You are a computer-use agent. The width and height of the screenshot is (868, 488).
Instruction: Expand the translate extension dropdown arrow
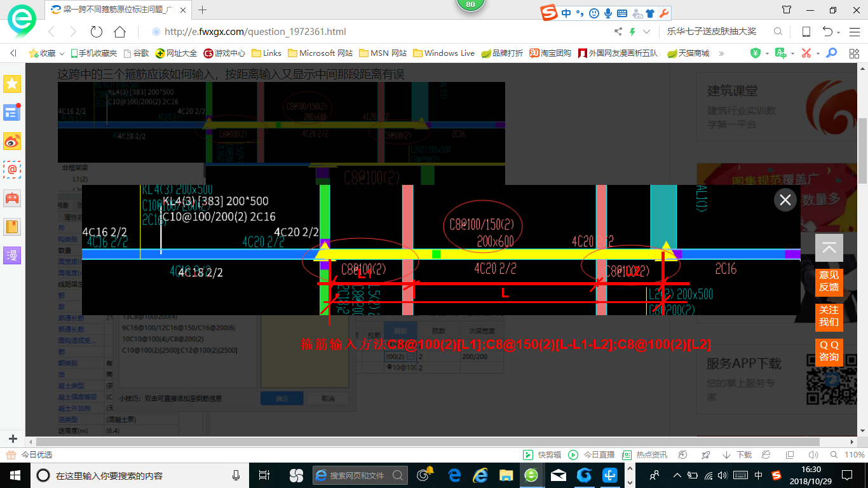792,54
